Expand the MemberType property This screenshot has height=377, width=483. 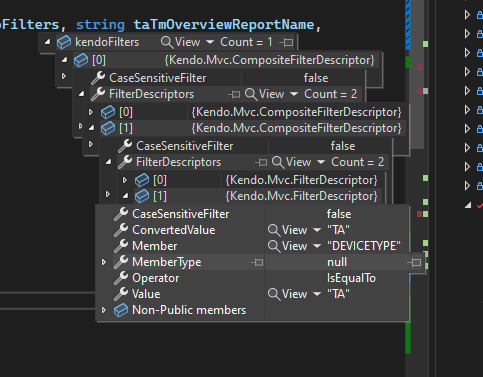104,262
